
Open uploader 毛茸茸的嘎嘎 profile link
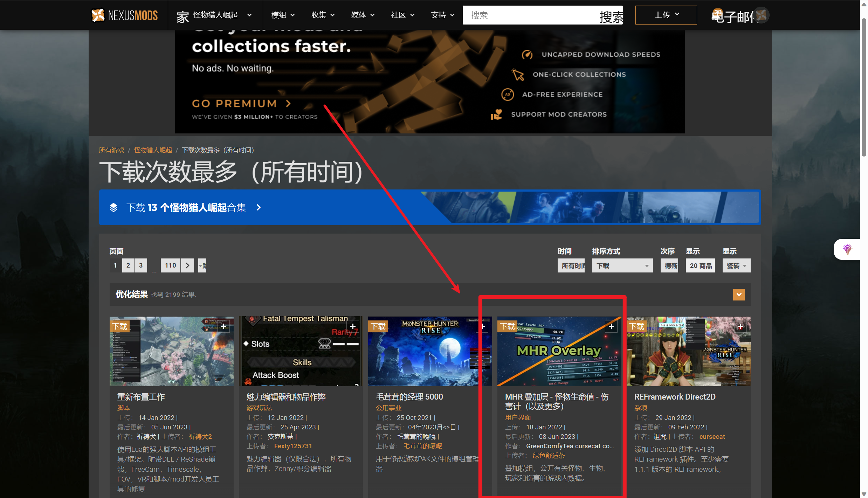422,446
